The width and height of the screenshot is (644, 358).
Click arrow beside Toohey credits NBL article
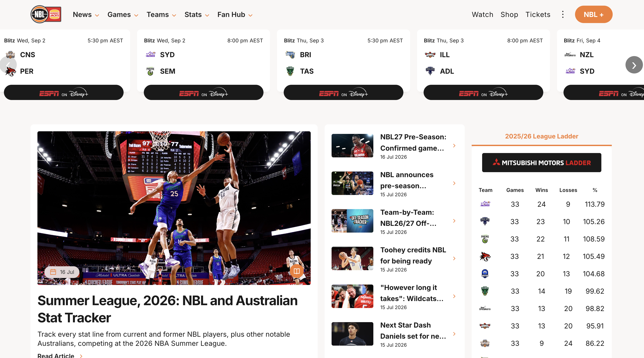tap(454, 259)
